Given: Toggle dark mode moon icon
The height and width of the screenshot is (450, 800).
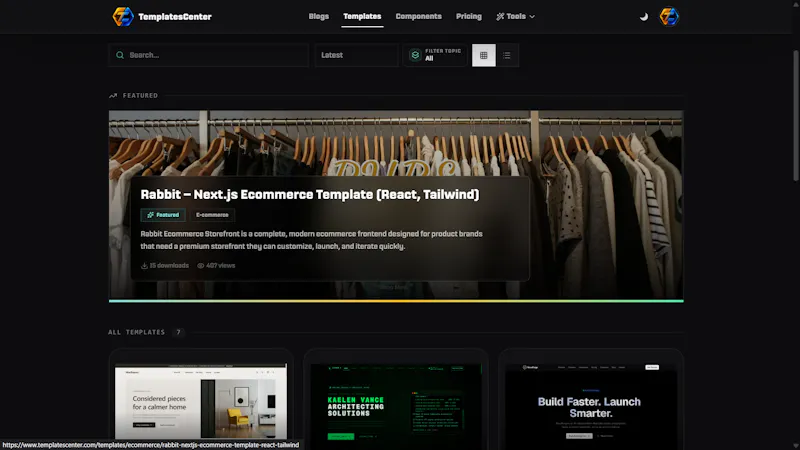Looking at the screenshot, I should click(644, 17).
